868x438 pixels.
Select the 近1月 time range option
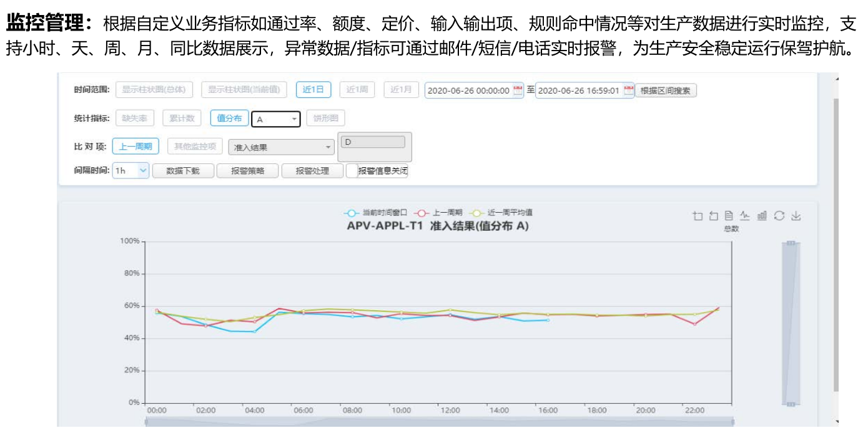point(401,90)
